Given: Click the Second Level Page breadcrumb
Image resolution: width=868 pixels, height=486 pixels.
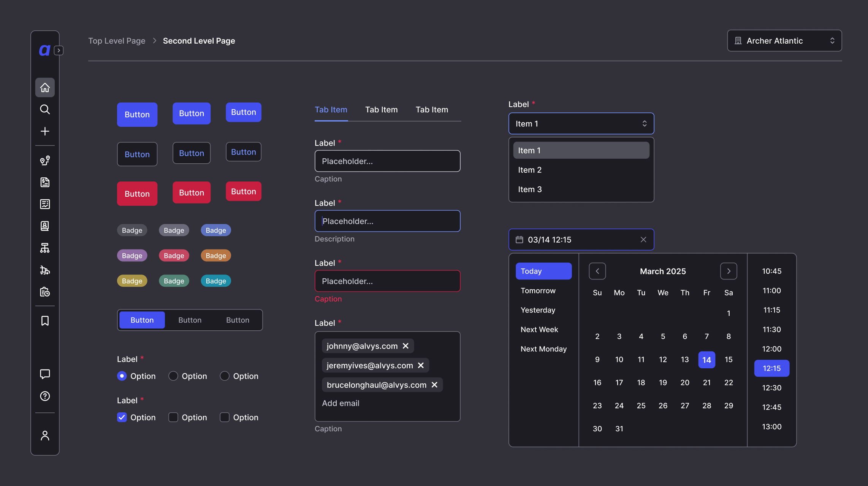Looking at the screenshot, I should point(199,41).
